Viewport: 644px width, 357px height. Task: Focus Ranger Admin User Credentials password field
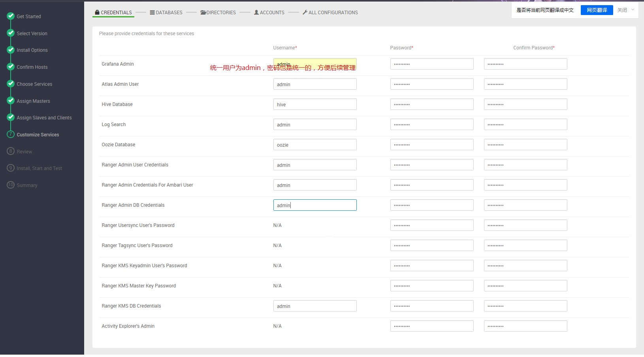point(432,165)
